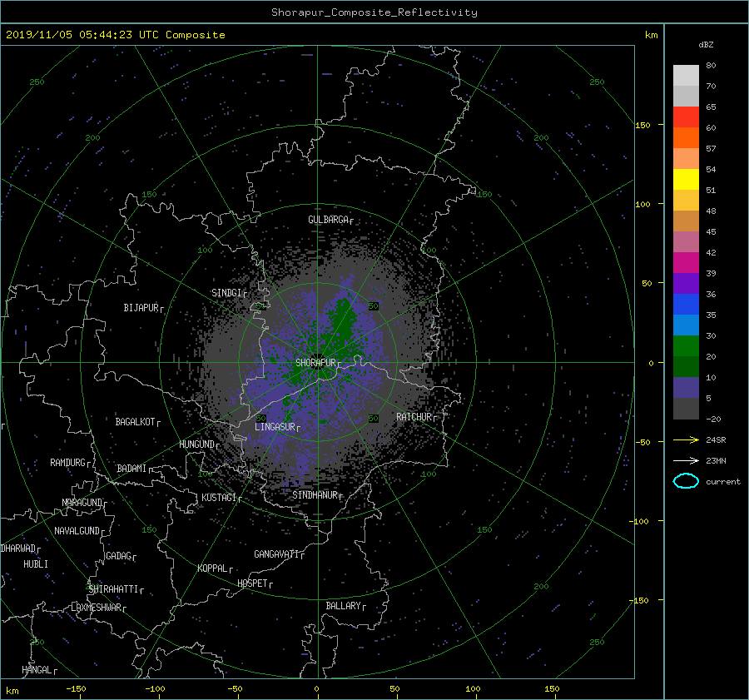Viewport: 749px width, 700px height.
Task: Click the magenta 39-42 dBZ color swatch
Action: [x=686, y=263]
